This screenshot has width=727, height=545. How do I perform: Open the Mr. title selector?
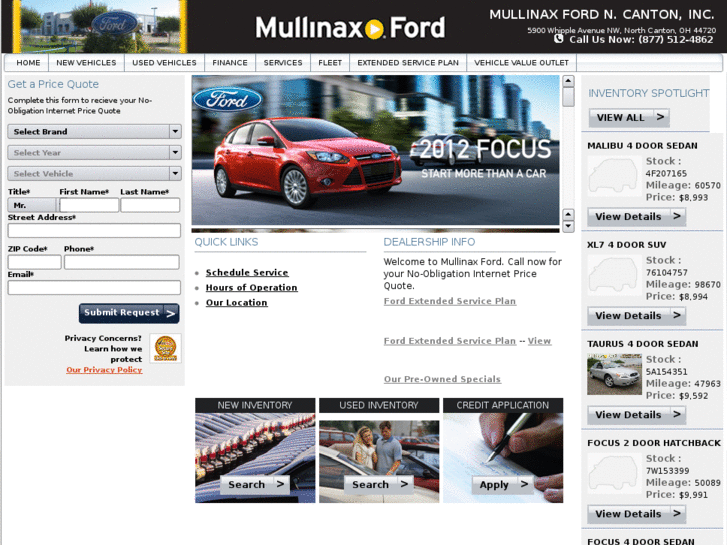32,205
